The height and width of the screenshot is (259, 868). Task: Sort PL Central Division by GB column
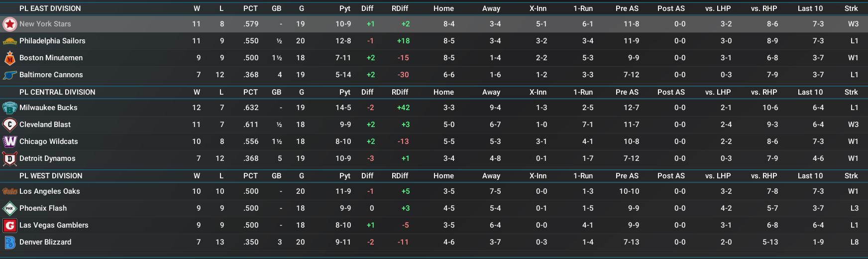[x=276, y=92]
